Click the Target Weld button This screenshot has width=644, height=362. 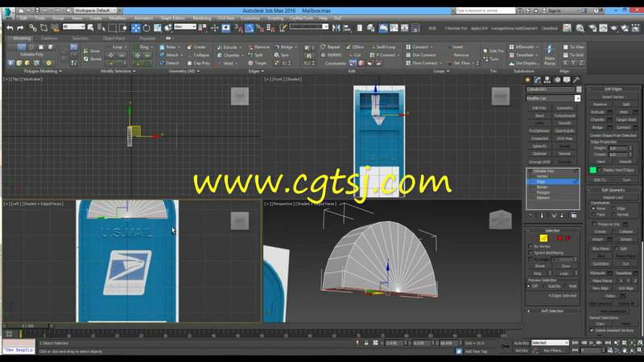coord(625,120)
